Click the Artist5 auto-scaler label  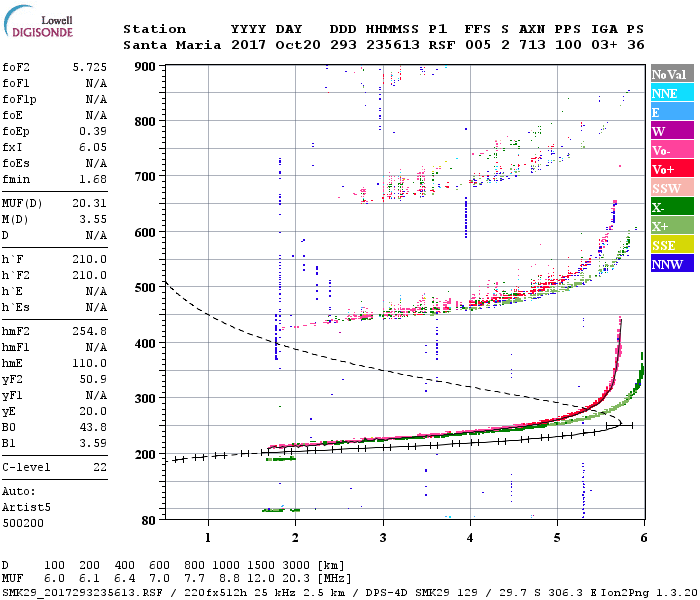(x=26, y=508)
